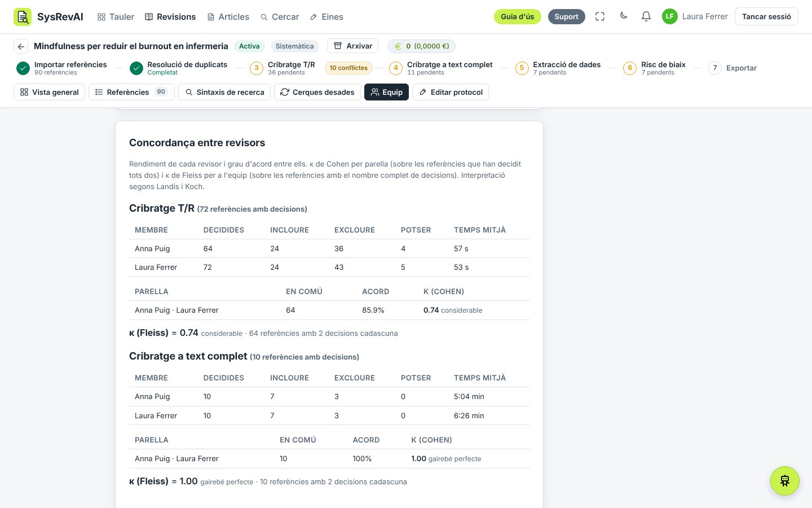Click the LF user avatar
Viewport: 812px width, 508px height.
[669, 17]
